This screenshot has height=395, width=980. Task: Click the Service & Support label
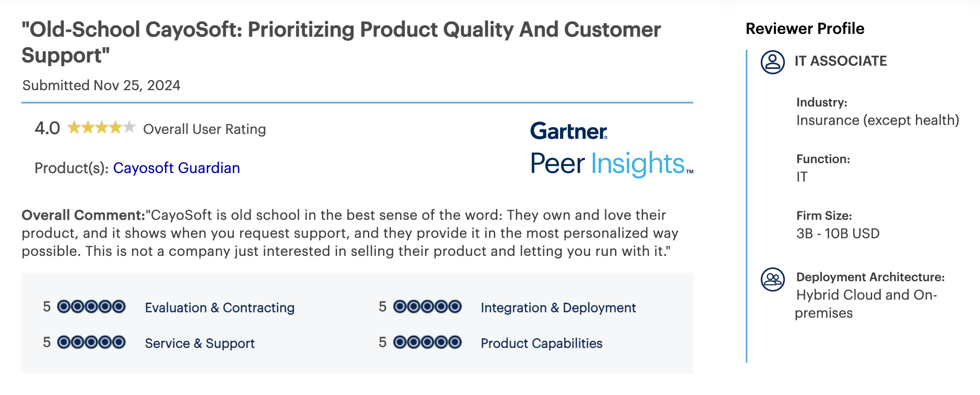(x=199, y=343)
